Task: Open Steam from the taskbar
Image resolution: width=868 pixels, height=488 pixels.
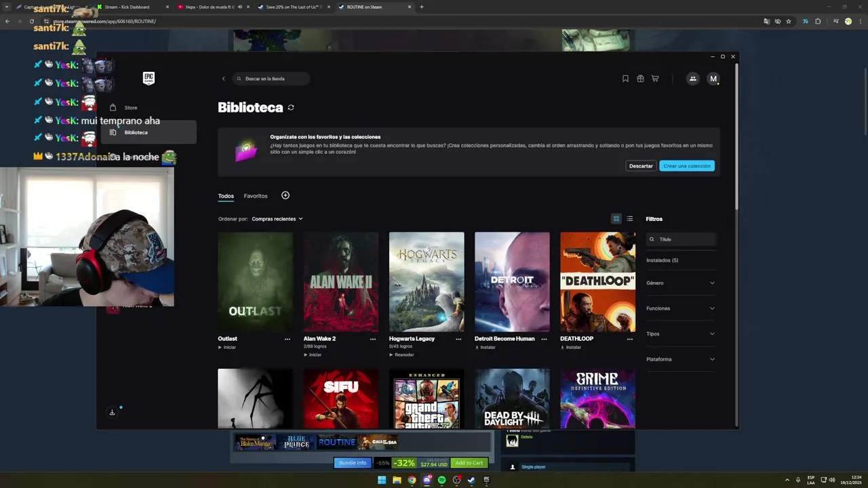Action: point(471,480)
